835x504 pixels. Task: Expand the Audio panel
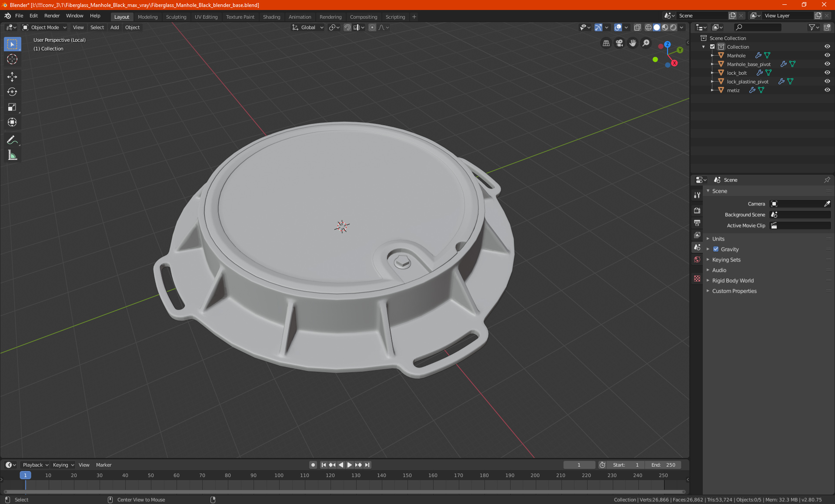click(x=719, y=270)
